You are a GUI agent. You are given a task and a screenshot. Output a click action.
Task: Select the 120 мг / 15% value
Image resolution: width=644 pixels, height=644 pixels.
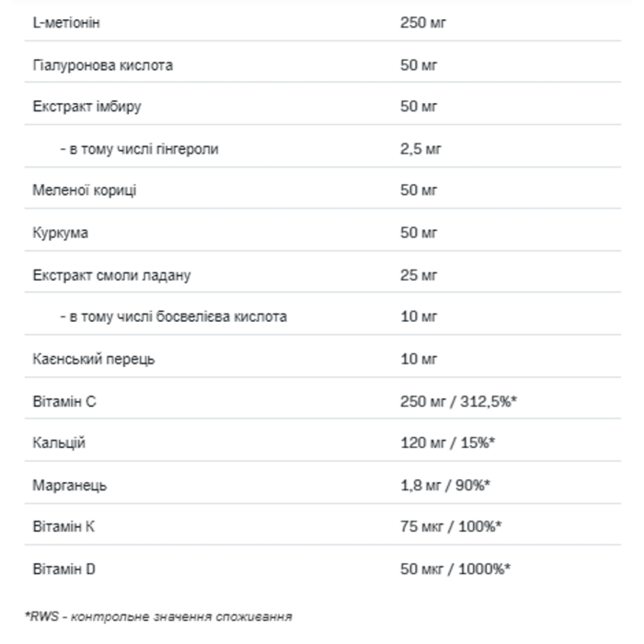448,443
